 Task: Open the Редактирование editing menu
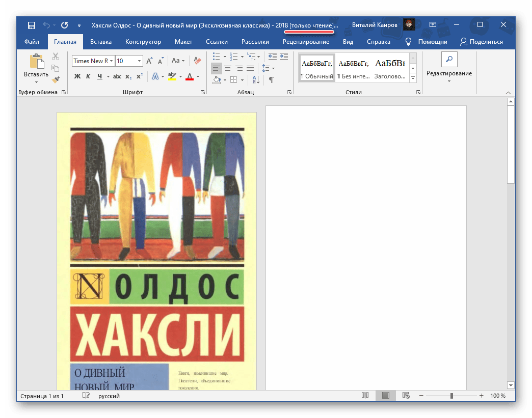tap(449, 68)
